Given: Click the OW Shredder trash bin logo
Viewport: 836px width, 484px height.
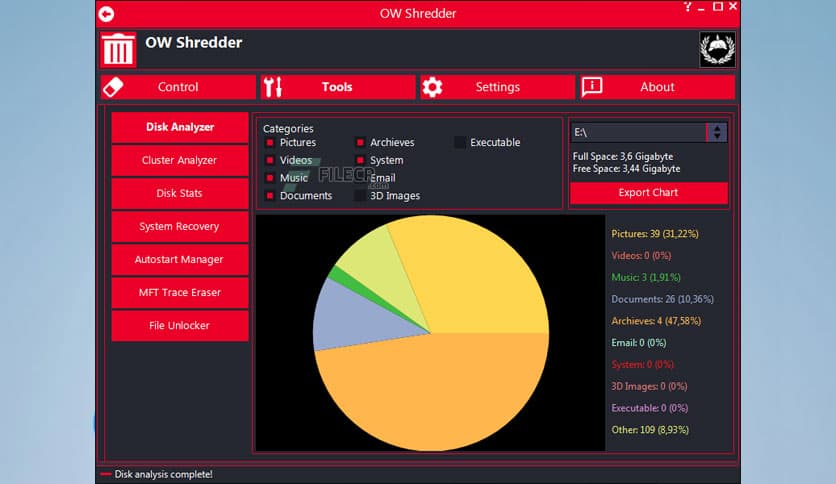Looking at the screenshot, I should tap(117, 50).
